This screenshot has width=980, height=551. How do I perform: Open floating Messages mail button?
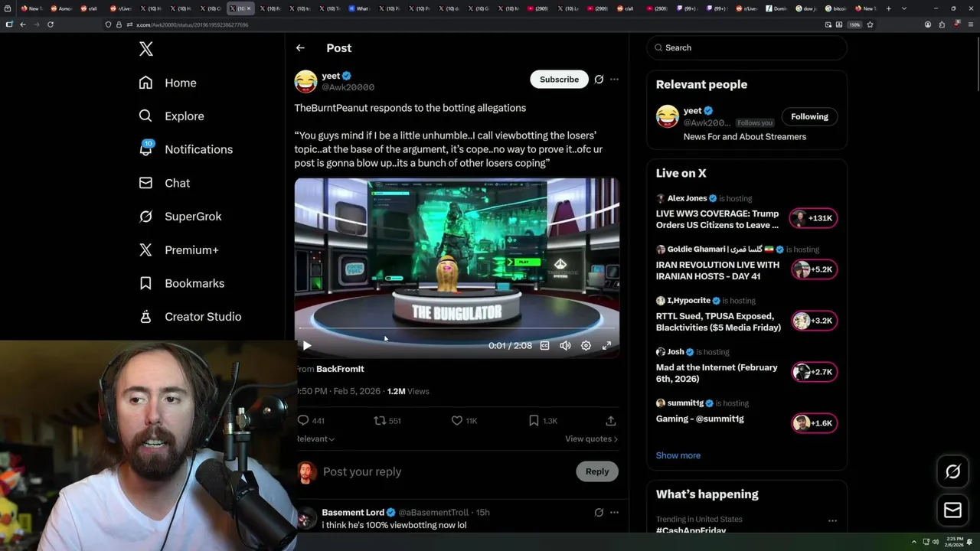(x=952, y=510)
